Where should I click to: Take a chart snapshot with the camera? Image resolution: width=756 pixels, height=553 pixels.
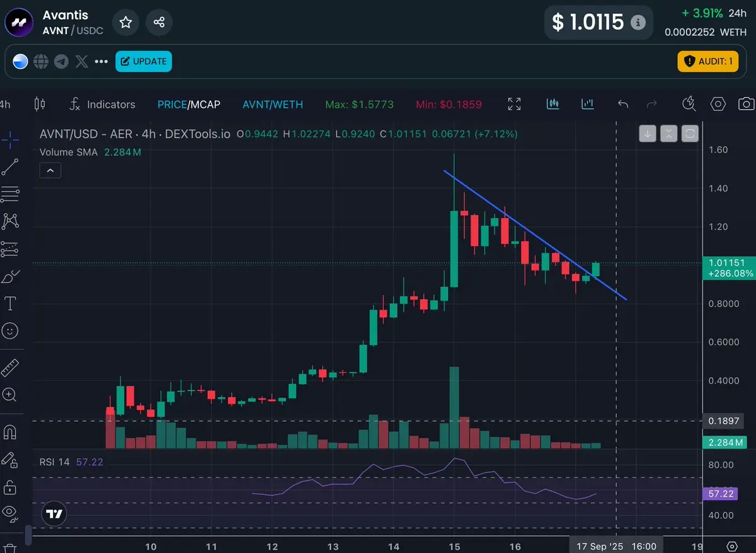tap(747, 104)
